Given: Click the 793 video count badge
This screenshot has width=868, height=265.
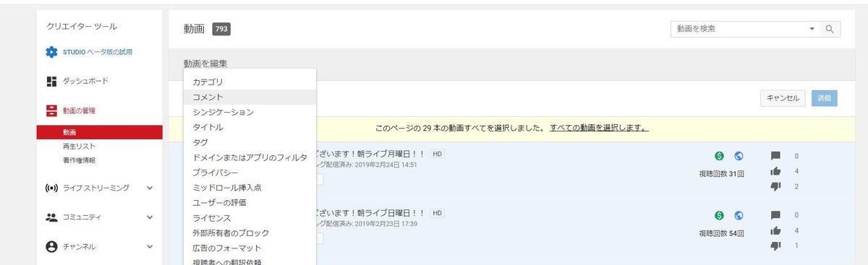Looking at the screenshot, I should pyautogui.click(x=221, y=30).
